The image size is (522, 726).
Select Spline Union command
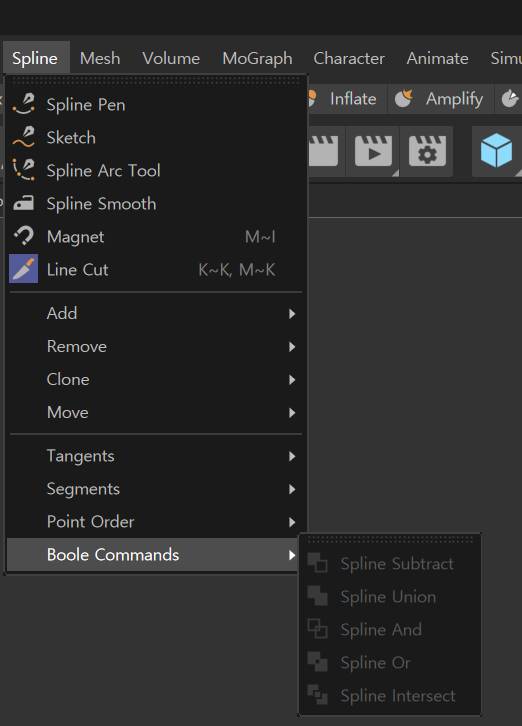pyautogui.click(x=390, y=597)
